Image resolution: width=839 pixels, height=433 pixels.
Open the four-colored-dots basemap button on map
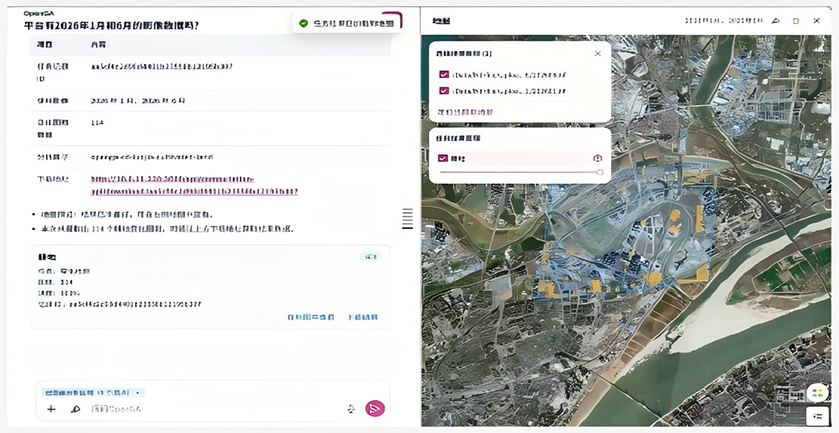817,393
